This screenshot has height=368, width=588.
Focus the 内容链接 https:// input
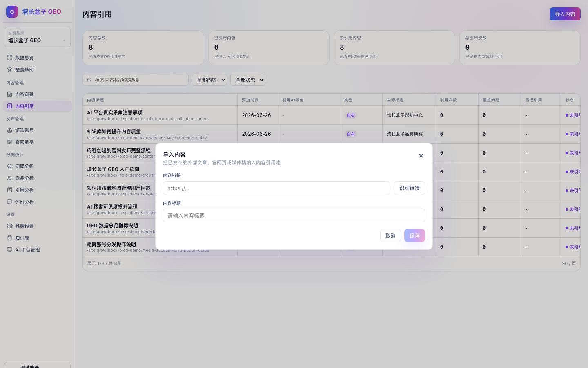pyautogui.click(x=276, y=188)
